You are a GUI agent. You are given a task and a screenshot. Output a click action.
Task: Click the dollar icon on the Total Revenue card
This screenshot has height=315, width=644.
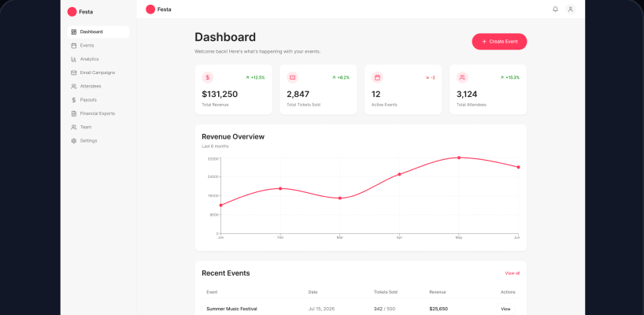click(x=207, y=77)
